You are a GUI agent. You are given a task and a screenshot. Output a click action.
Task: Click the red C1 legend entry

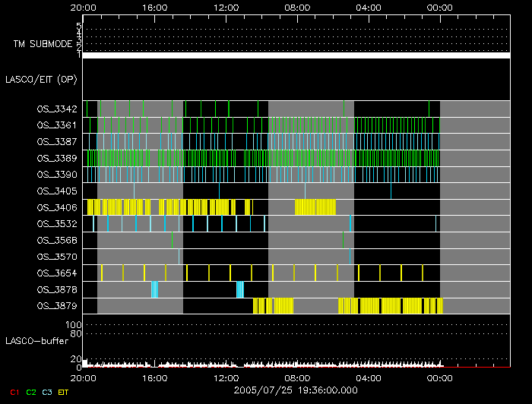[x=14, y=391]
